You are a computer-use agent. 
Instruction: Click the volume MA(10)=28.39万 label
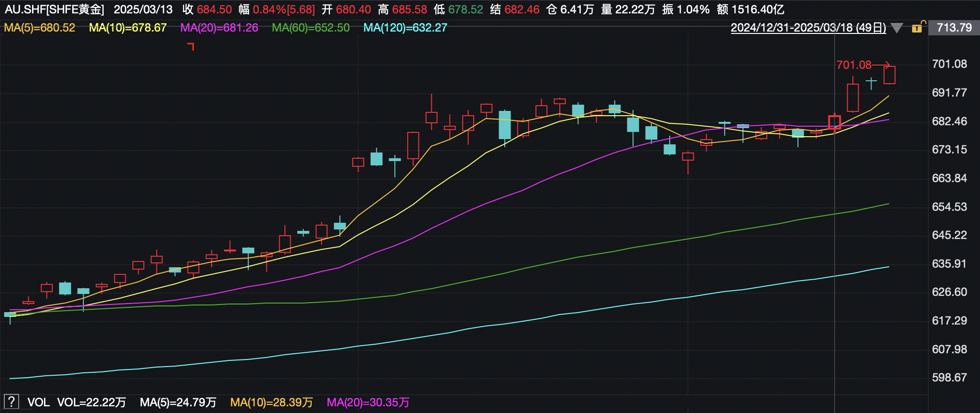[271, 402]
